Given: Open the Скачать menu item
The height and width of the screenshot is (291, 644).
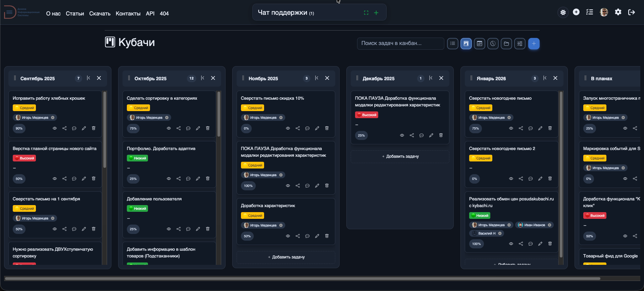Looking at the screenshot, I should [x=100, y=13].
